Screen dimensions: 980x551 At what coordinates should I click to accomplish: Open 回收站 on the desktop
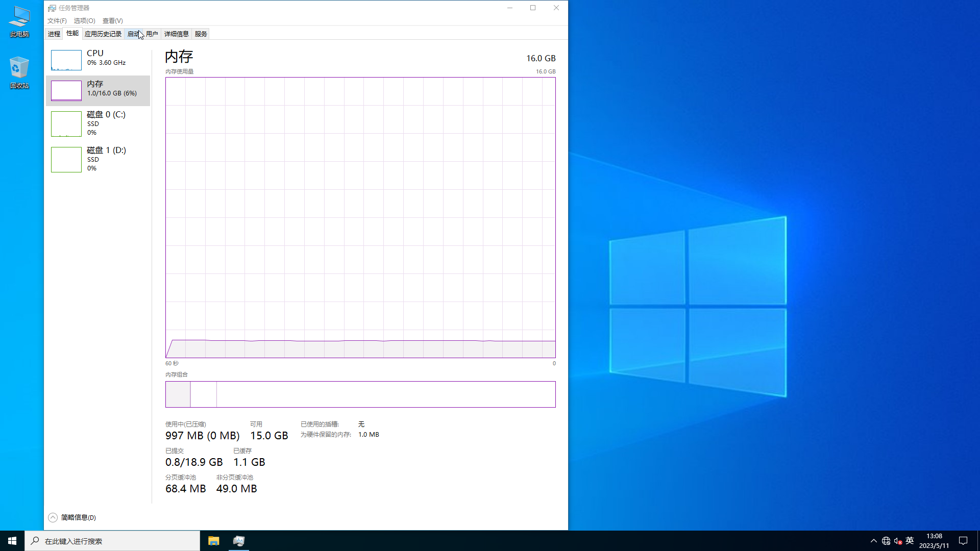[x=19, y=71]
